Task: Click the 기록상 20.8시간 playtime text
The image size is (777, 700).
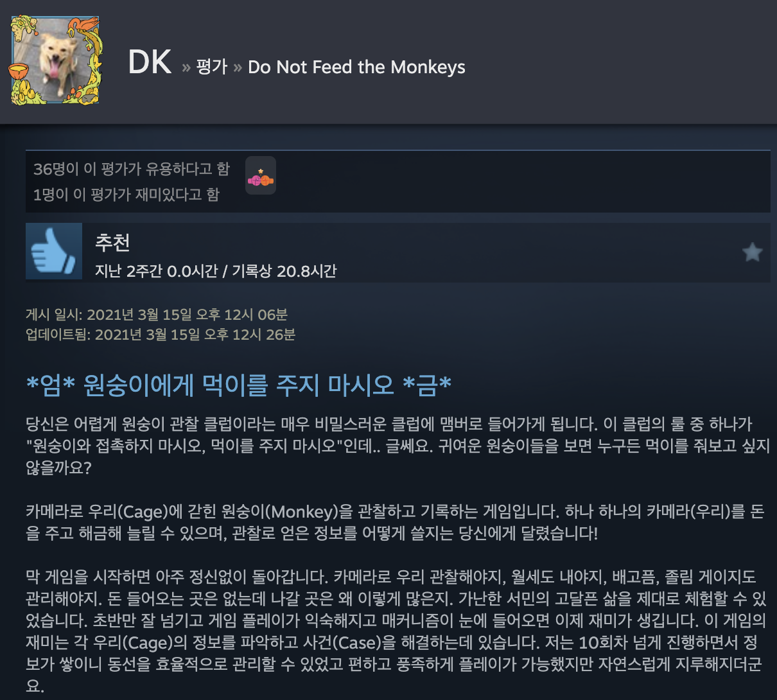Action: point(284,271)
